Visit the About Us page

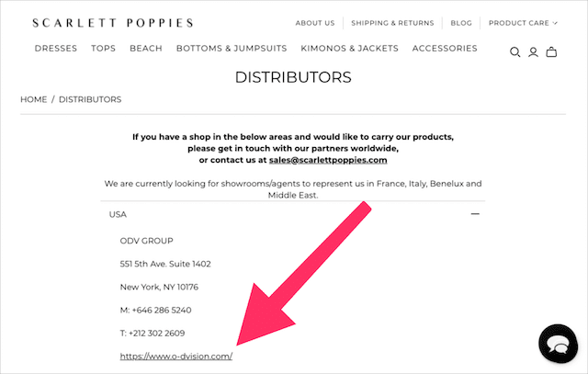coord(315,23)
